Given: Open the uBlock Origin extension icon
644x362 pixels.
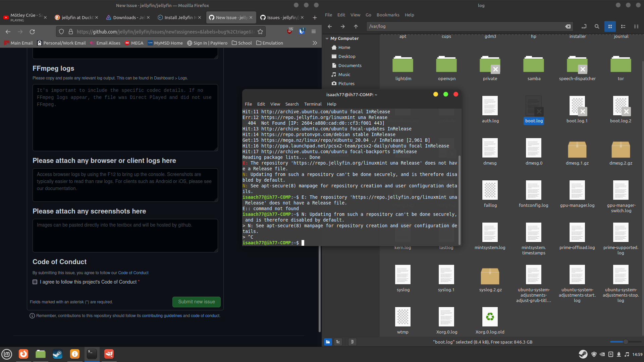Looking at the screenshot, I should [x=289, y=31].
